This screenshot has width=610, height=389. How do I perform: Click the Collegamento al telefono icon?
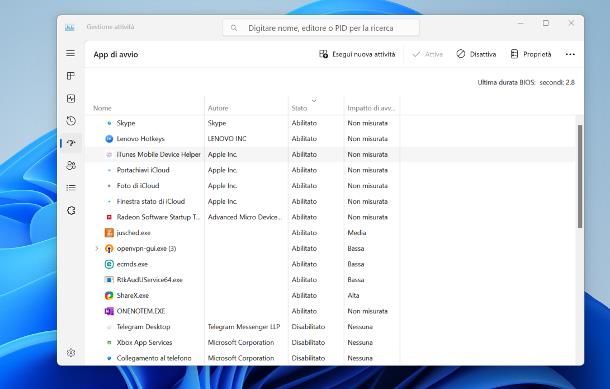coord(109,358)
